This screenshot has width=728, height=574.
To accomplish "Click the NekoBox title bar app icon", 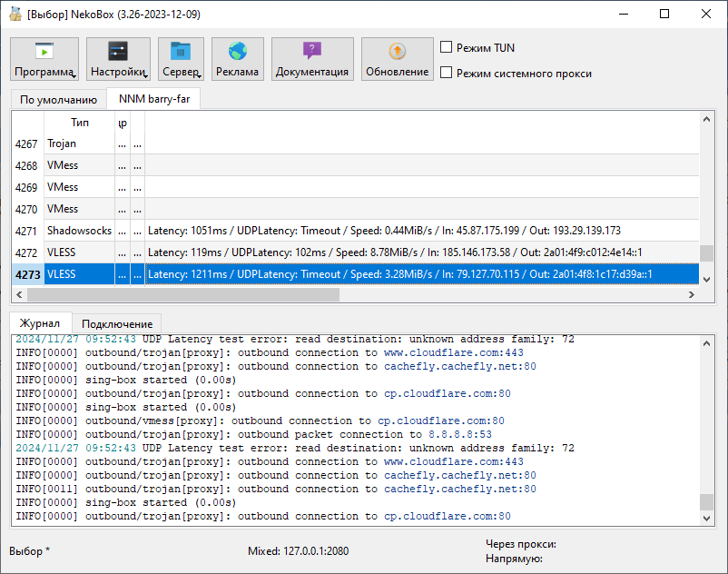I will [x=15, y=14].
